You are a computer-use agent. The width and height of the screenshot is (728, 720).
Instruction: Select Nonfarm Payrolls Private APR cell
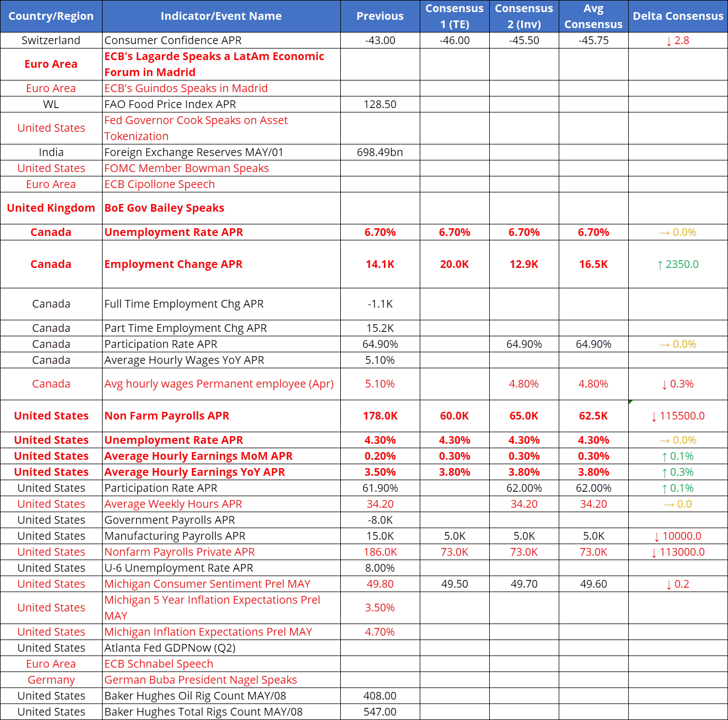(221, 552)
